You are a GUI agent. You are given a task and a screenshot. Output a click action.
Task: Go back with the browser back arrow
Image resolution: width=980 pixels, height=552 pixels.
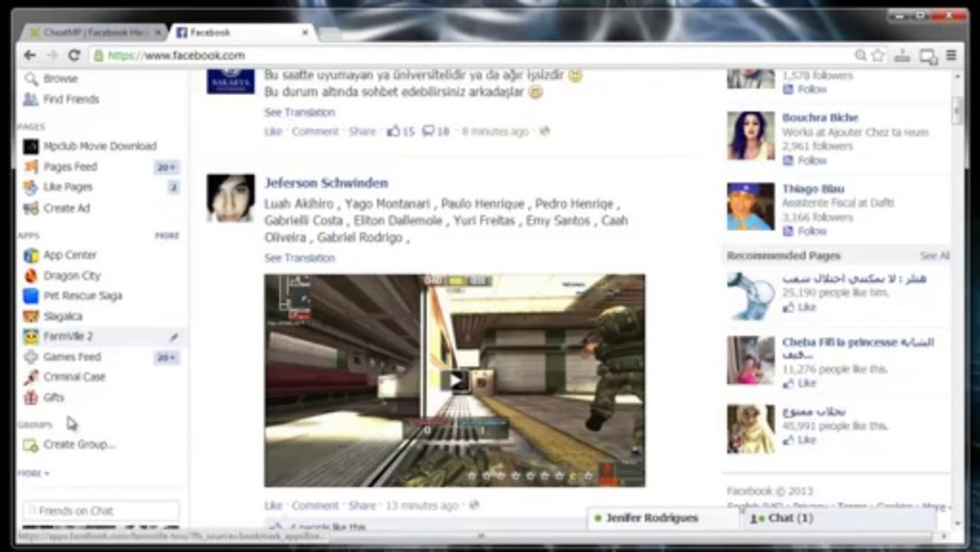[x=30, y=55]
